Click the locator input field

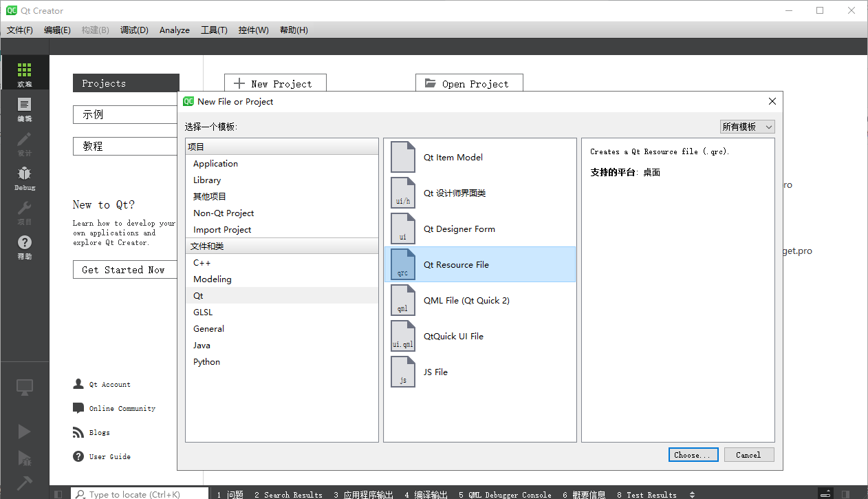tap(140, 494)
